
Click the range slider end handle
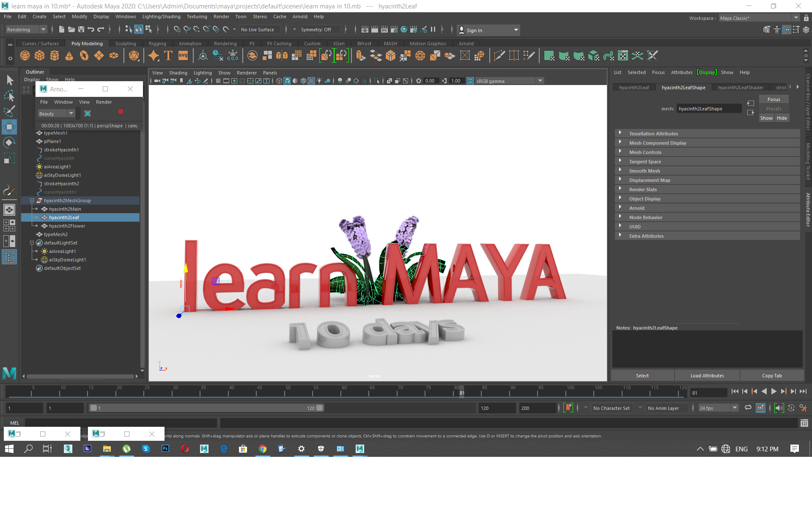click(320, 408)
